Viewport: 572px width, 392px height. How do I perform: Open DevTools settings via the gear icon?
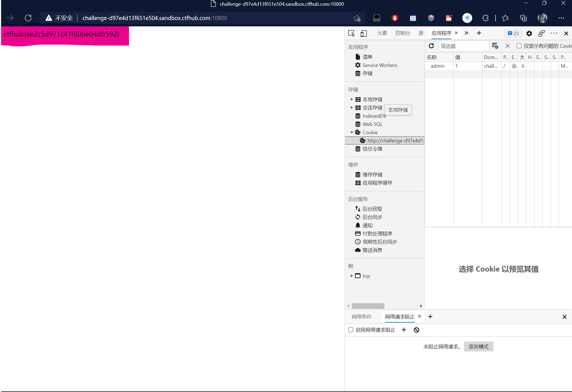click(529, 33)
